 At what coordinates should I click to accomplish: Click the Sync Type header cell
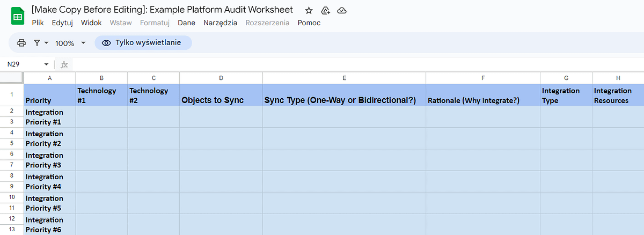pos(344,95)
